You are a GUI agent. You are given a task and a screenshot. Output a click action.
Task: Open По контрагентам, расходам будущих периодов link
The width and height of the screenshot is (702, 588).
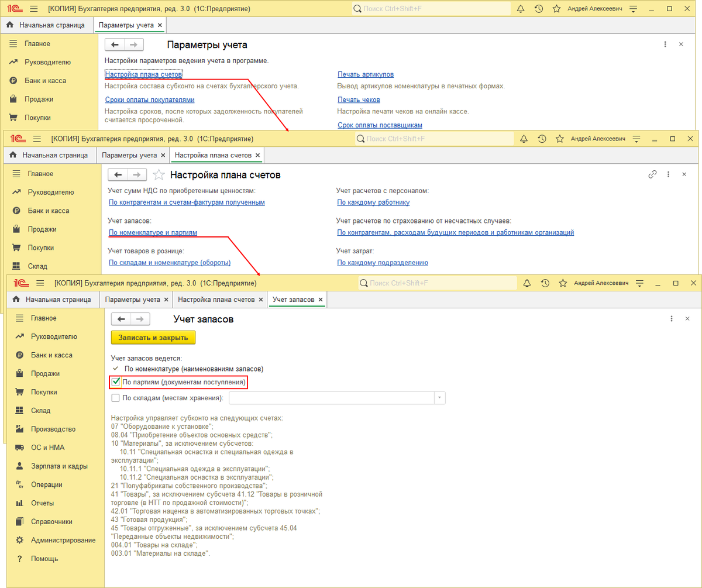[x=456, y=232]
